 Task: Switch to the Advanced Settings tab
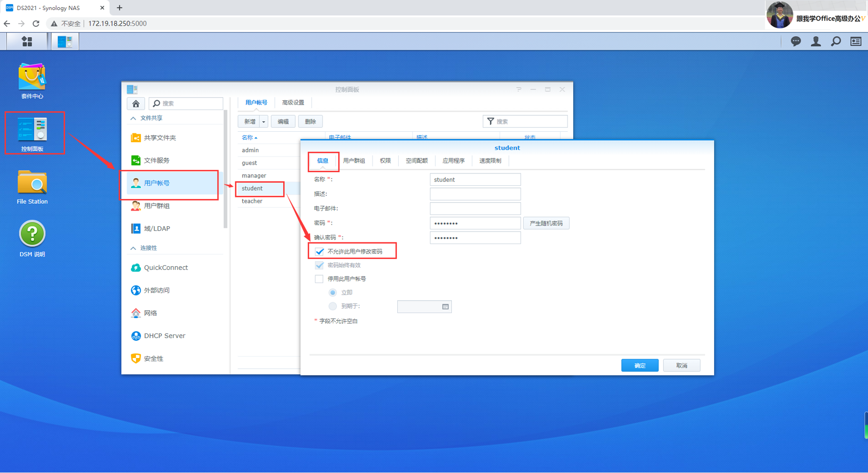click(x=293, y=102)
